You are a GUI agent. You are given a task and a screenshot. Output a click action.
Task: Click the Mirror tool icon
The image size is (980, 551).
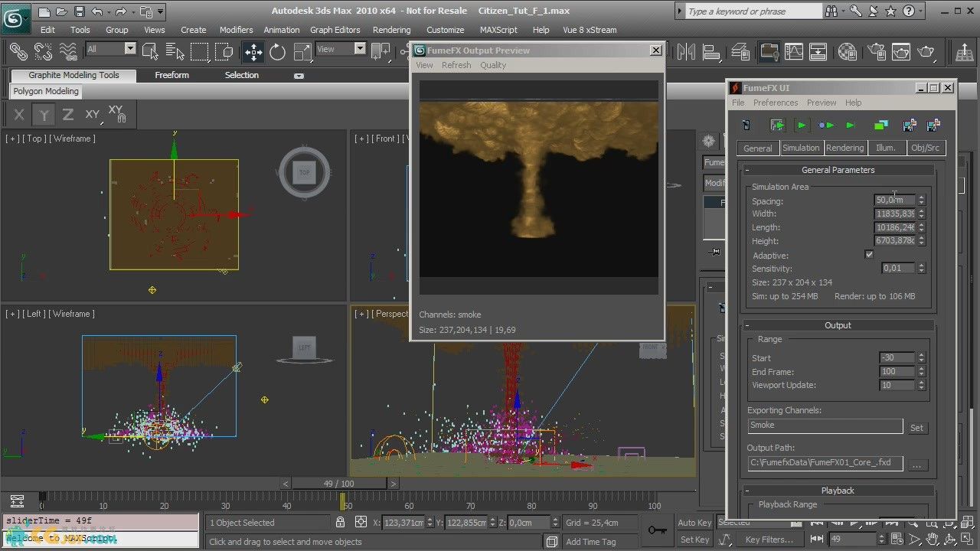tap(687, 51)
